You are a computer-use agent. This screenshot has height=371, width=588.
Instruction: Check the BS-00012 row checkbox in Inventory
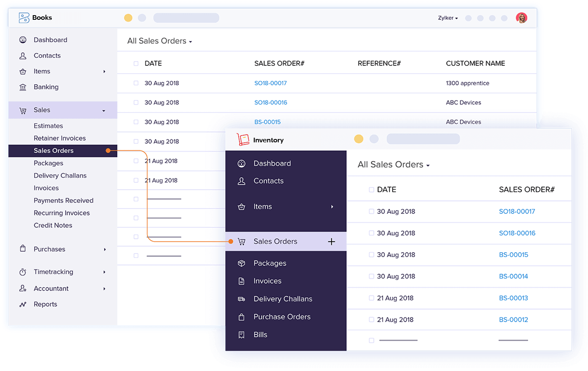pyautogui.click(x=371, y=320)
